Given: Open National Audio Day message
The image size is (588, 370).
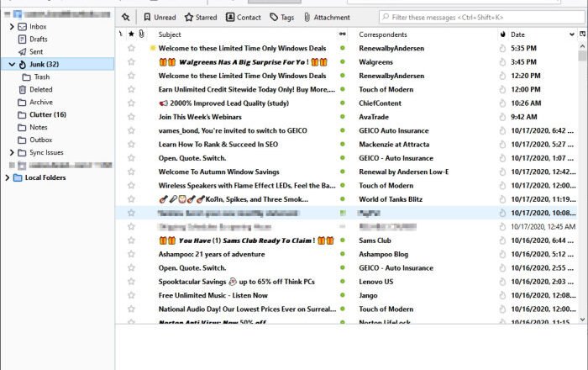Looking at the screenshot, I should (247, 309).
